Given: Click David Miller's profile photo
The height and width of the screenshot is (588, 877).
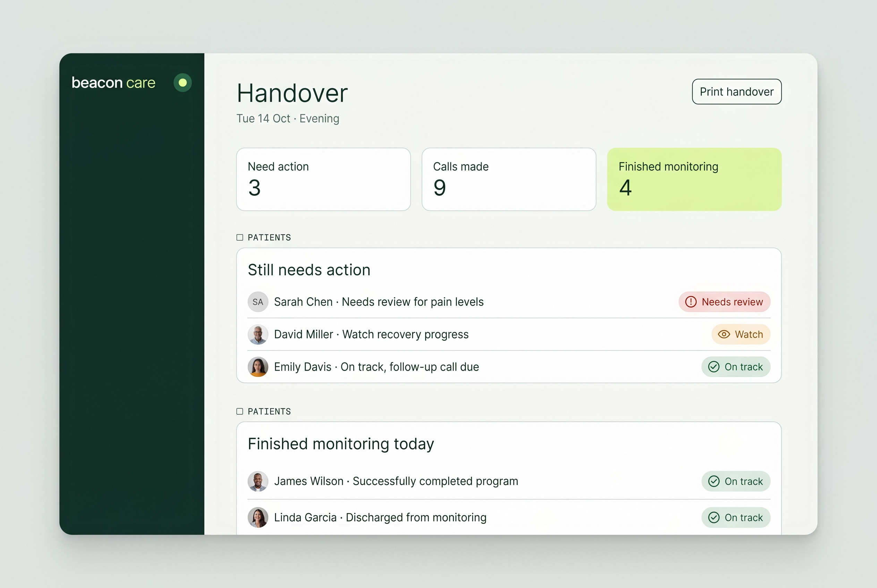Looking at the screenshot, I should tap(258, 335).
